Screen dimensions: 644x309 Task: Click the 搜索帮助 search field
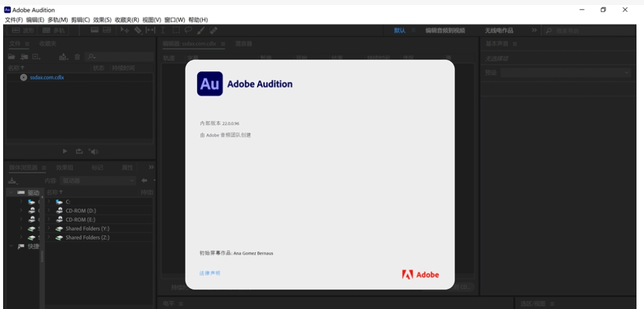pos(590,31)
